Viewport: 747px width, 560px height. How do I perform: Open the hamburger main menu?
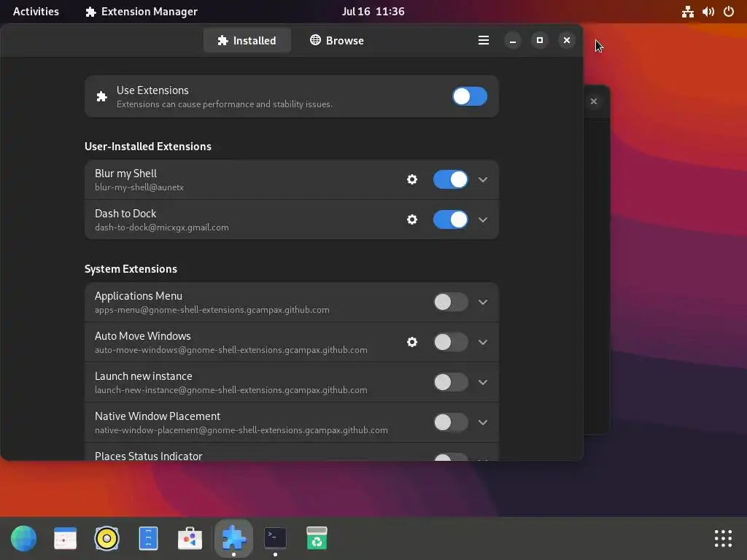point(484,41)
